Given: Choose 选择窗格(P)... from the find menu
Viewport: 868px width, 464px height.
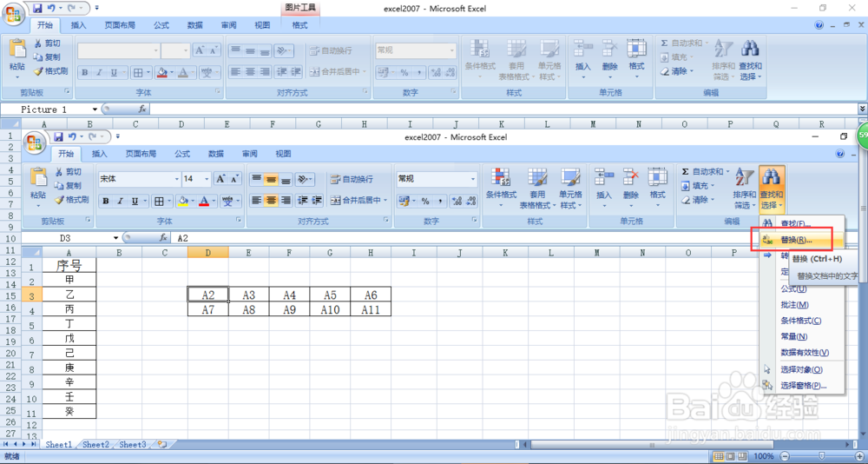Looking at the screenshot, I should 803,385.
